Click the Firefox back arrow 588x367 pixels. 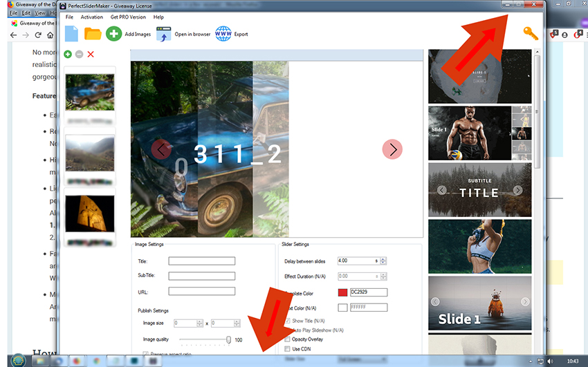[14, 35]
